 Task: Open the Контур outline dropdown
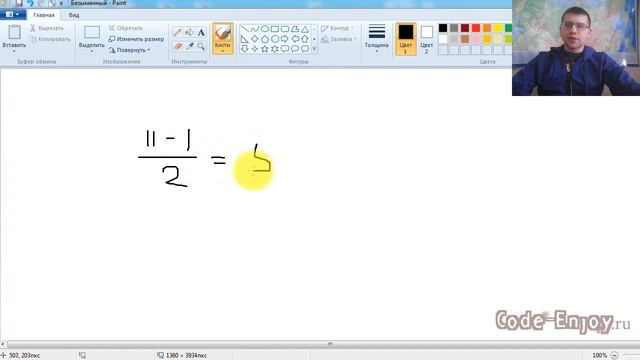338,28
